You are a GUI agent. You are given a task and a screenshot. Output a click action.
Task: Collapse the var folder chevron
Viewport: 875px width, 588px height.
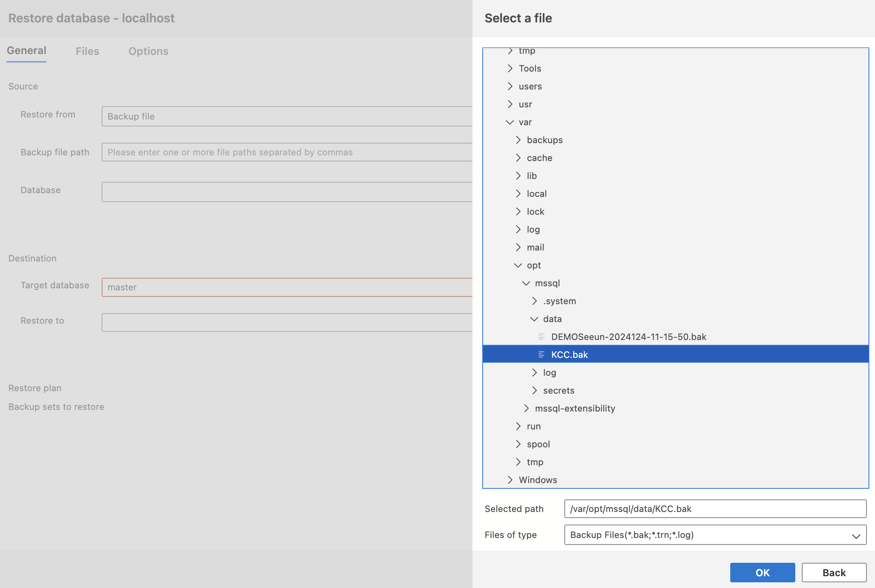(x=509, y=122)
